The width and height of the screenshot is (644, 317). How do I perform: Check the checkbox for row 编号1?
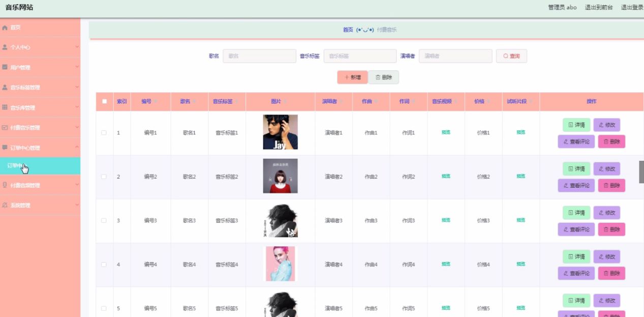click(x=104, y=132)
